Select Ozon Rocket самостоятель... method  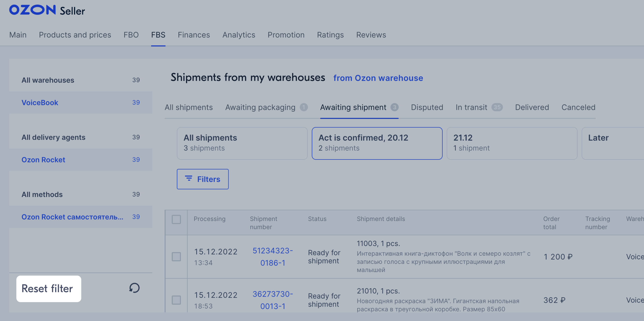pyautogui.click(x=80, y=217)
